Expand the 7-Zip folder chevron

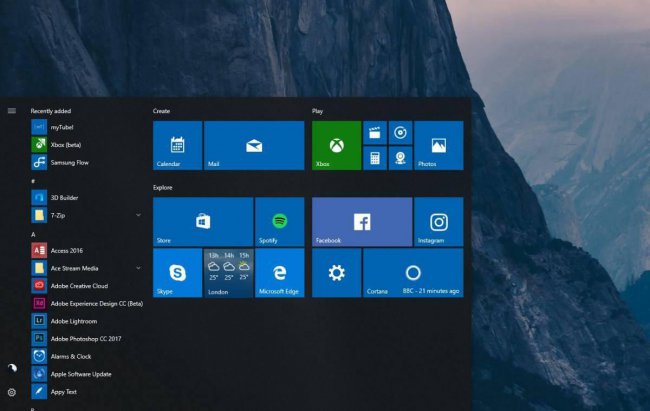138,215
